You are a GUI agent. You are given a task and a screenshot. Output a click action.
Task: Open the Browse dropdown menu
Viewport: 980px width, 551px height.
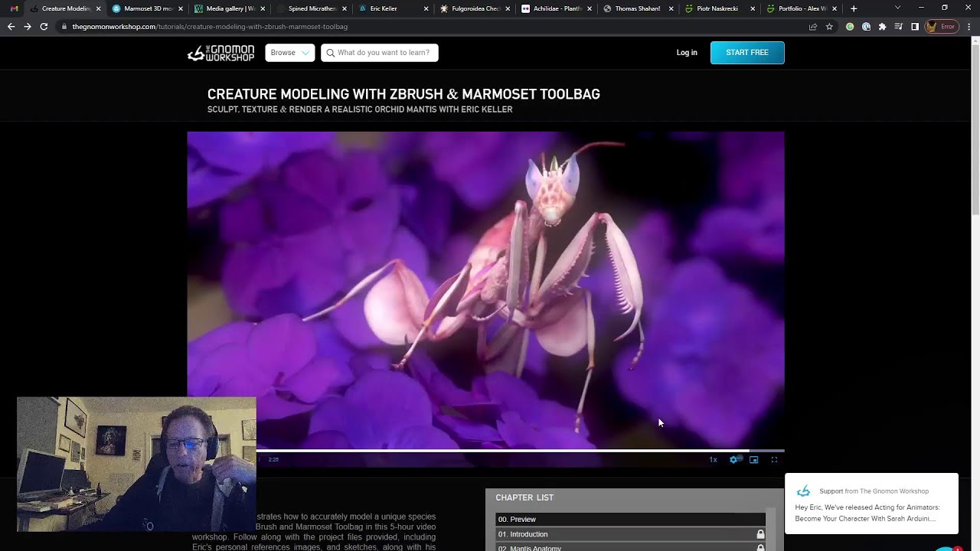pos(289,53)
